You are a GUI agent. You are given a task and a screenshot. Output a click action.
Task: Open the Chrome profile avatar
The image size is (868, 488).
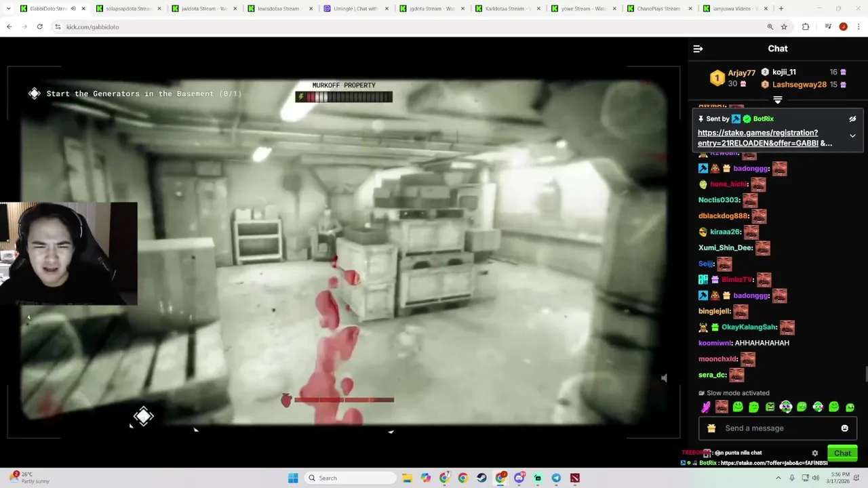pyautogui.click(x=843, y=26)
